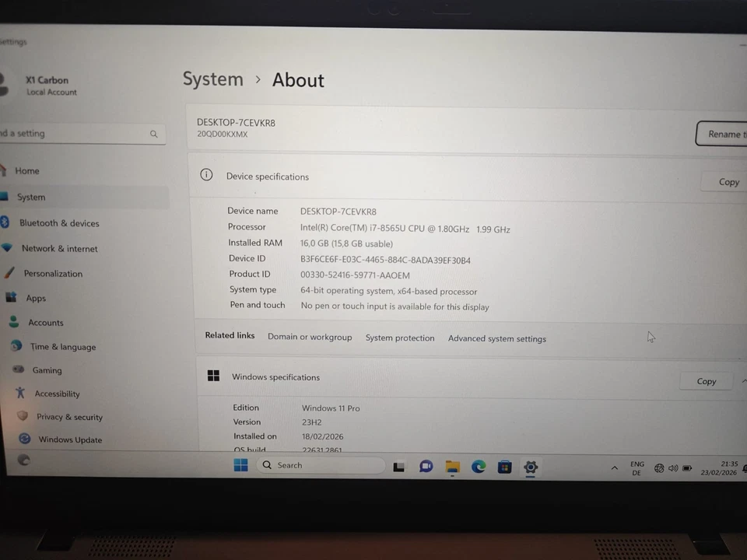This screenshot has height=560, width=747.
Task: Open the Chat app in taskbar
Action: (x=426, y=466)
